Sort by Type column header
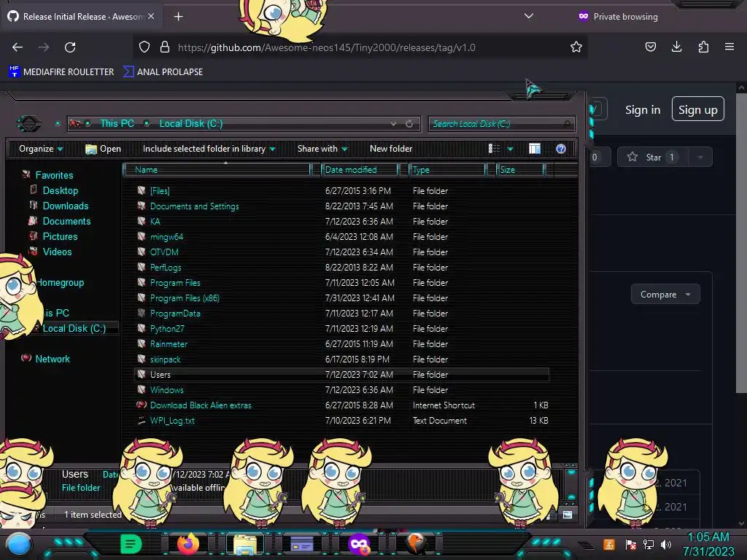 click(447, 170)
